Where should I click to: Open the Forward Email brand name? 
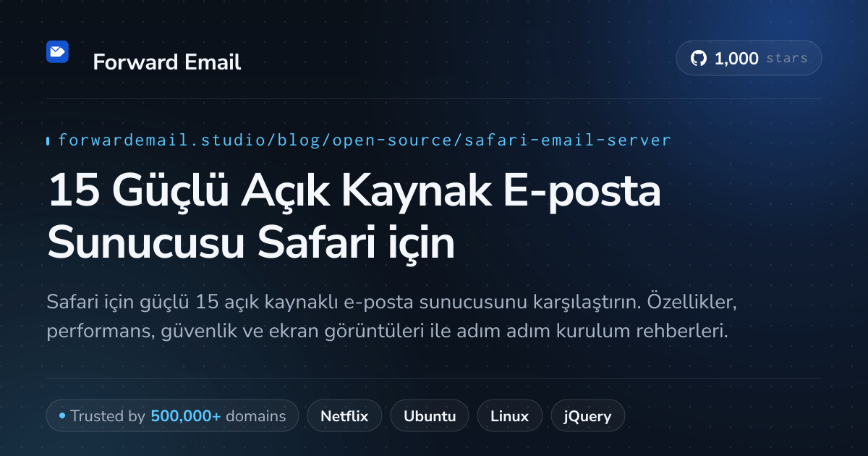click(x=167, y=62)
